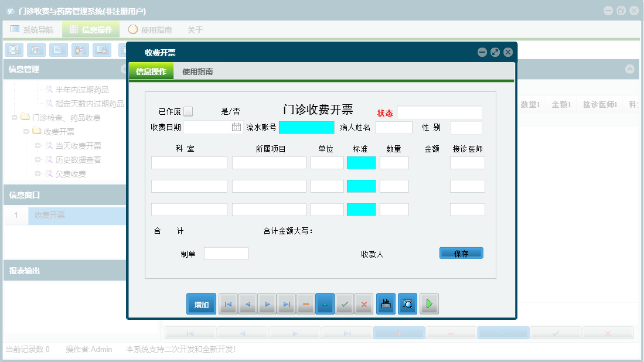Switch to 使用指南 tab in 收费开票 dialog
The width and height of the screenshot is (644, 362).
[x=197, y=72]
